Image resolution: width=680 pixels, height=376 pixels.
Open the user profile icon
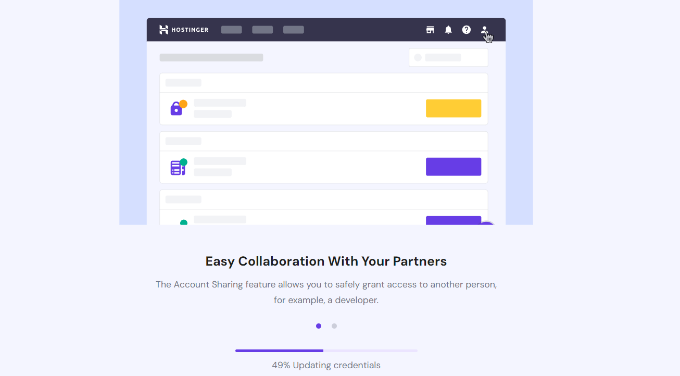point(484,30)
